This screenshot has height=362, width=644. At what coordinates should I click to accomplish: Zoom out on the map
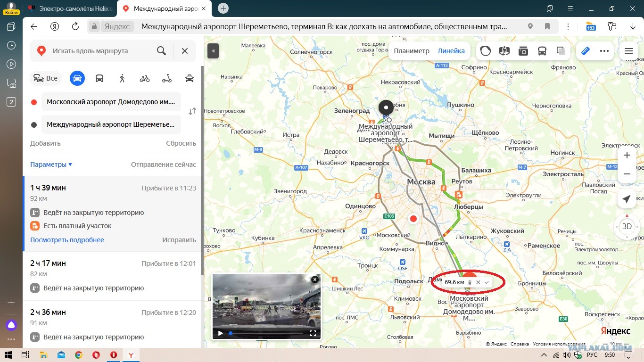627,174
